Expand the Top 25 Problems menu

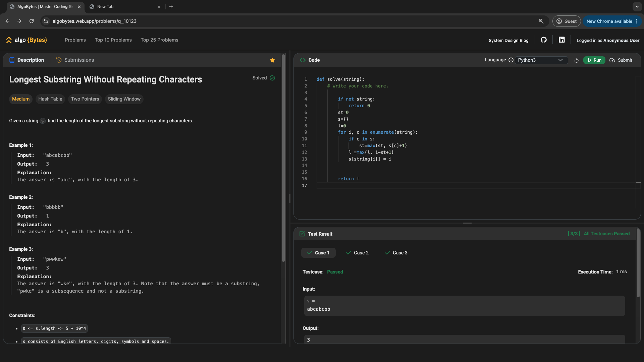(x=159, y=40)
